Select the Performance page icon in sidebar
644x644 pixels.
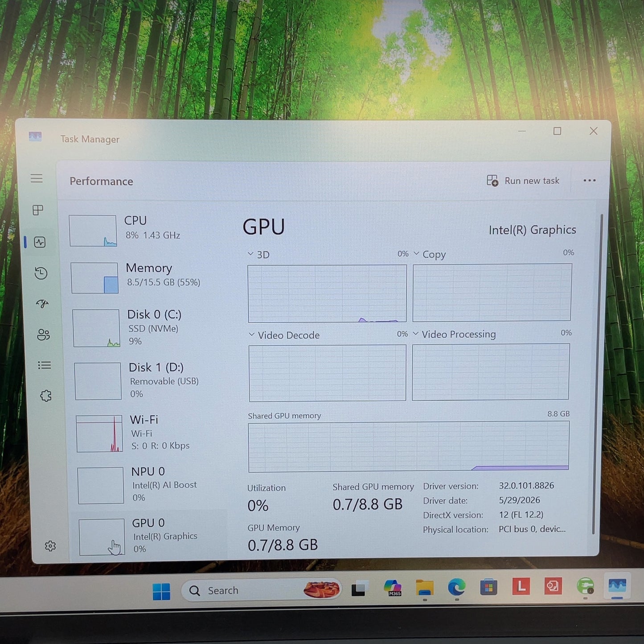pyautogui.click(x=40, y=242)
